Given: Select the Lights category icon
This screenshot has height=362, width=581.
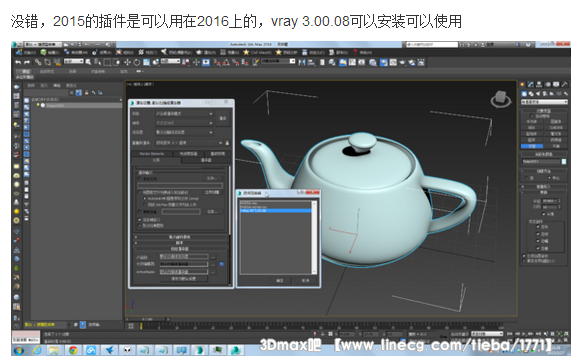Looking at the screenshot, I should click(x=538, y=94).
